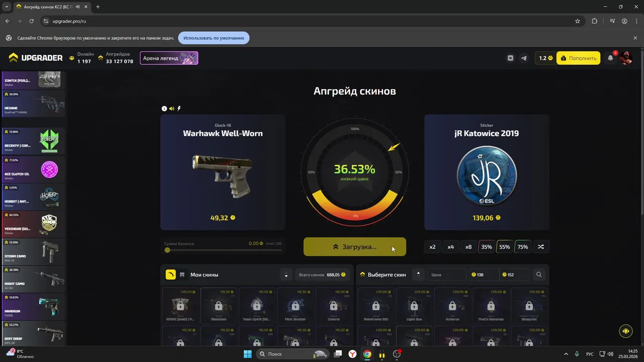This screenshot has height=362, width=644.
Task: Select Flick Shotter sticker in my skins
Action: tap(295, 305)
